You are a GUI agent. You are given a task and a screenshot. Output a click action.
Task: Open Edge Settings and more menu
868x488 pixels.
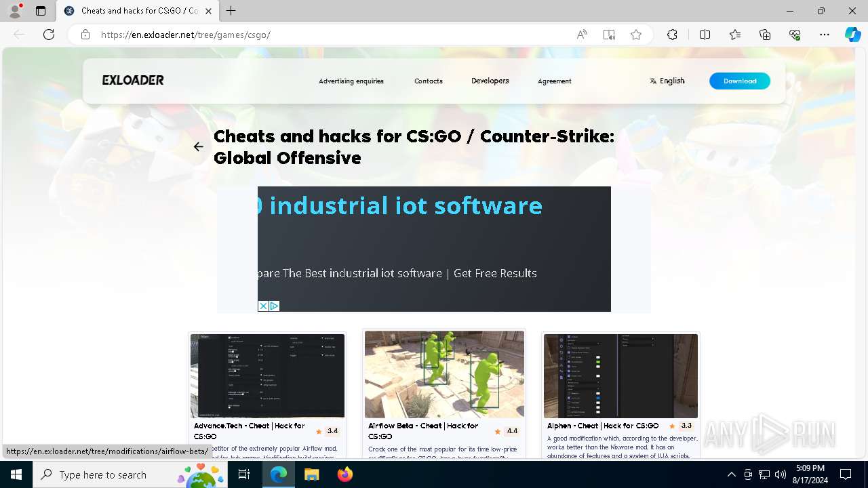[825, 35]
